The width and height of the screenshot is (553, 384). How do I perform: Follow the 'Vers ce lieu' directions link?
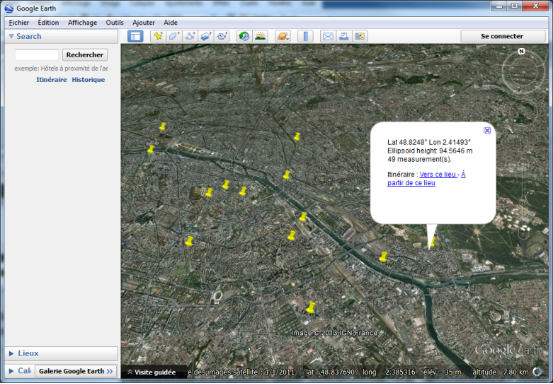[x=438, y=174]
